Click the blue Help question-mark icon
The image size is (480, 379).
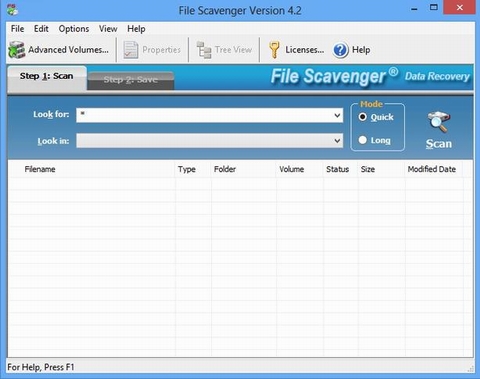(x=340, y=50)
